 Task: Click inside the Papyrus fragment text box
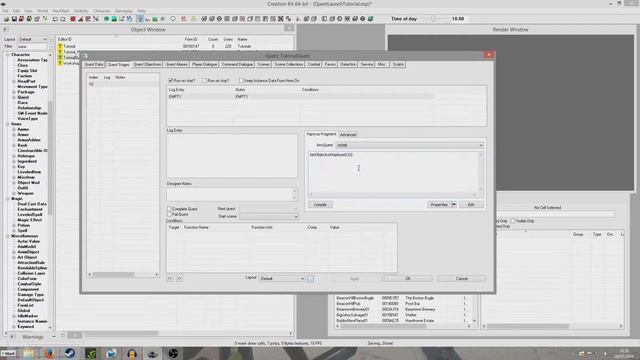tap(393, 172)
